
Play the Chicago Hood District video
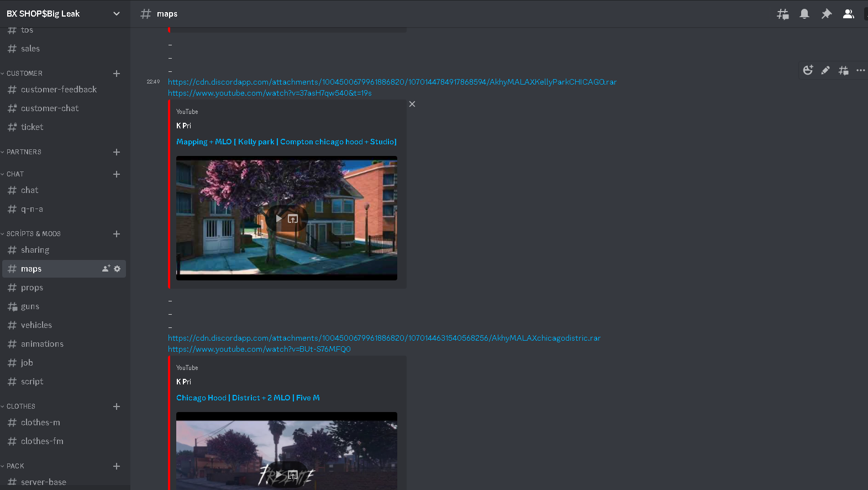(279, 475)
